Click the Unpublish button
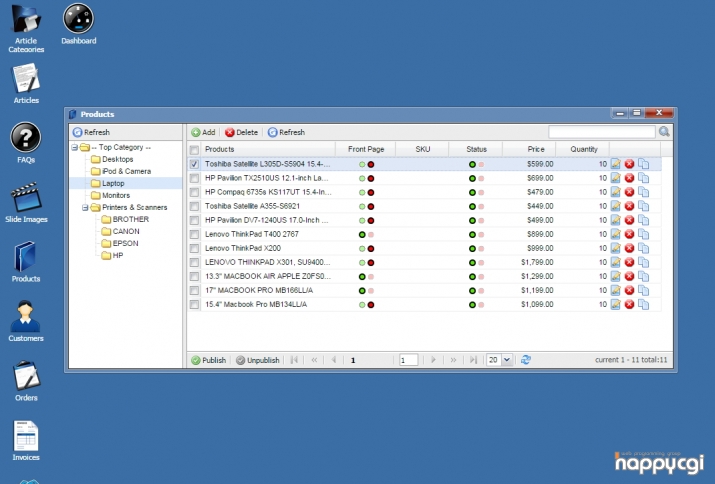This screenshot has width=715, height=484. click(x=258, y=360)
